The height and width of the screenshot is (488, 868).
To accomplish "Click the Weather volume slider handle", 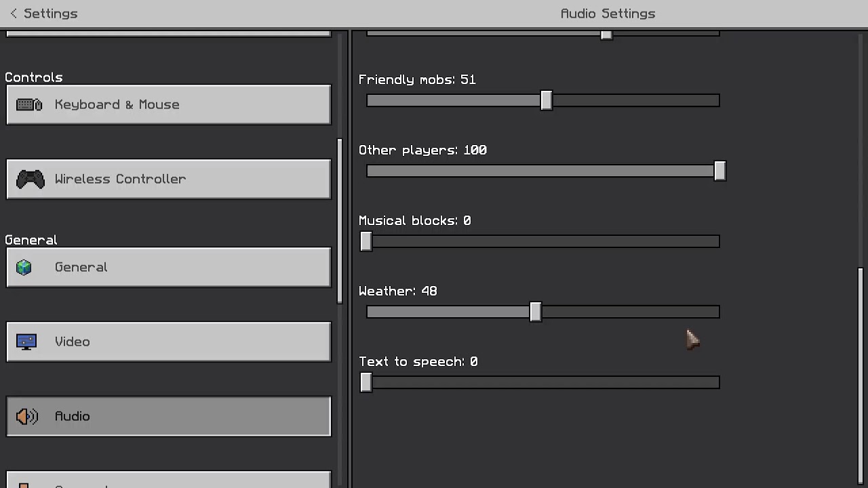I will (x=536, y=312).
